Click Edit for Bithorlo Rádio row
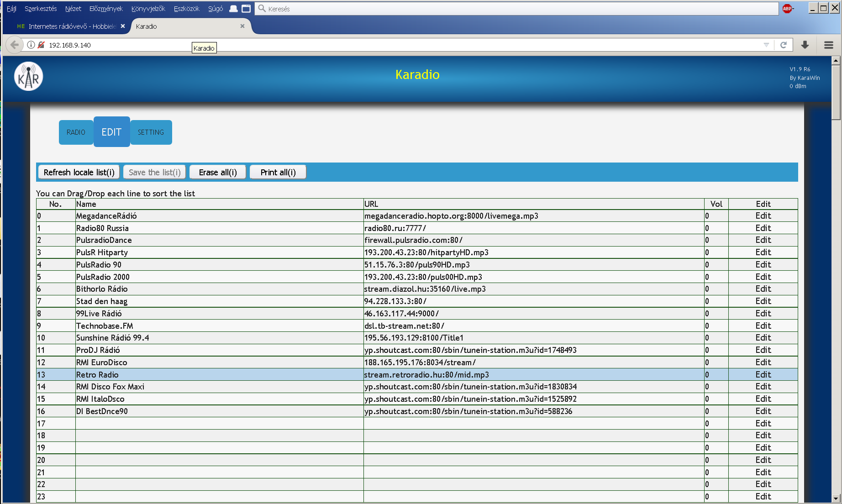This screenshot has width=842, height=504. pos(763,289)
